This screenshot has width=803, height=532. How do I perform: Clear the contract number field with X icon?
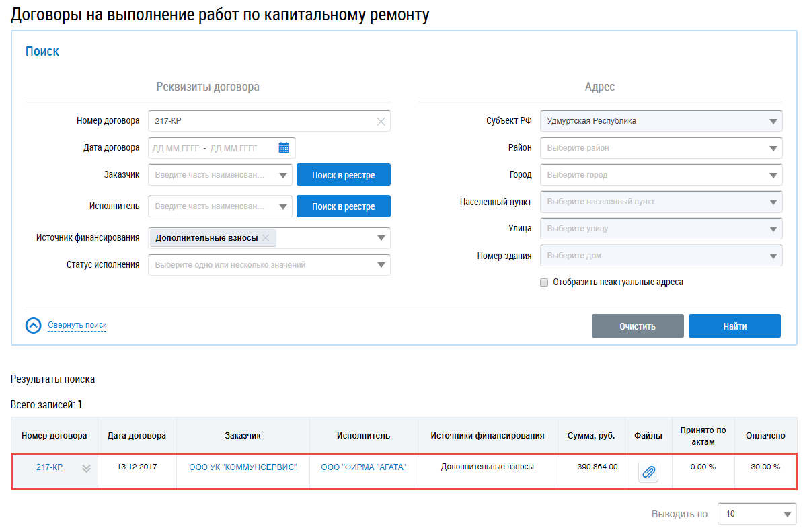click(381, 122)
